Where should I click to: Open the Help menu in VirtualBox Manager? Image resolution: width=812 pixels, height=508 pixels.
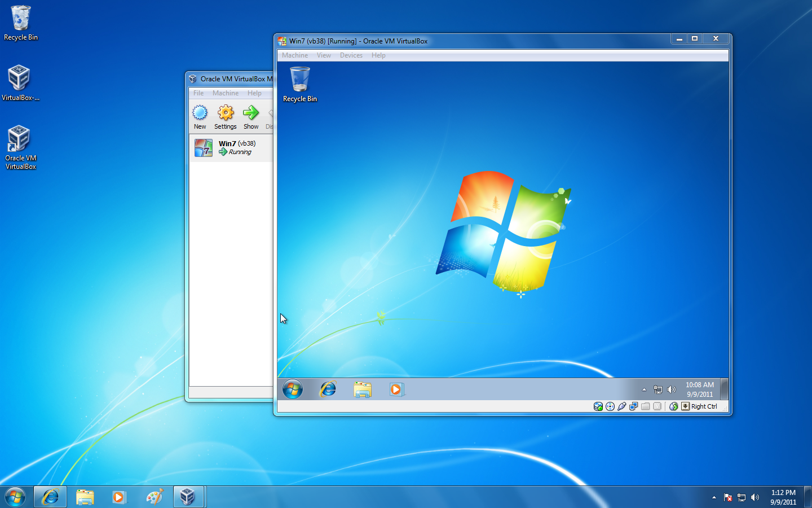pos(254,93)
